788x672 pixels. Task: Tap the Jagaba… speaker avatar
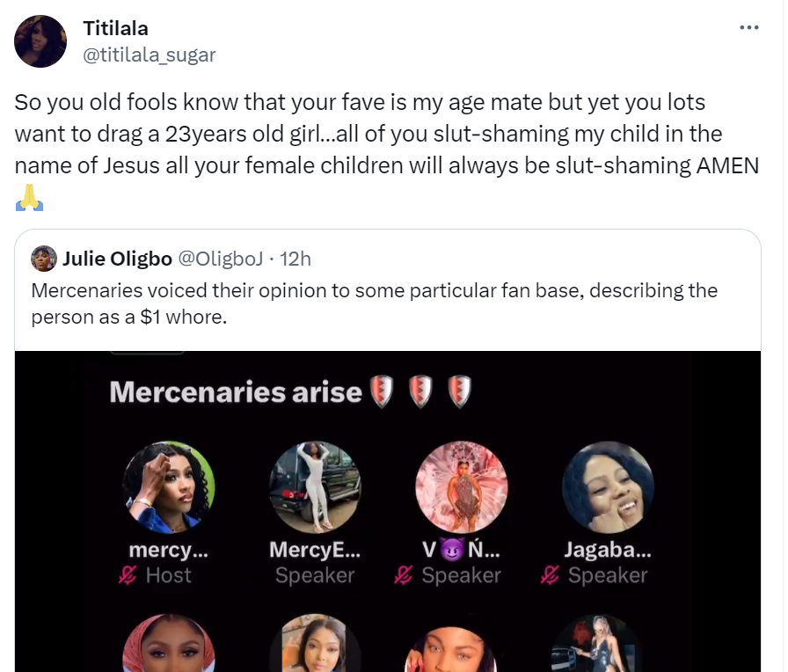click(x=608, y=487)
